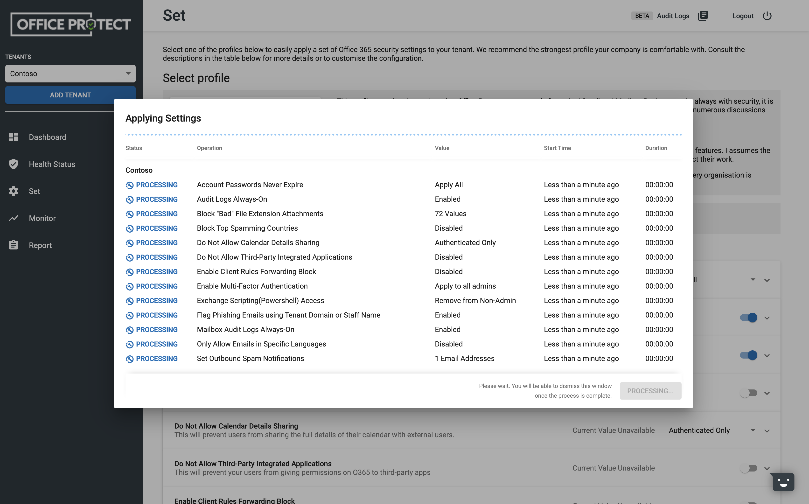
Task: Click the Report clipboard icon
Action: point(14,245)
